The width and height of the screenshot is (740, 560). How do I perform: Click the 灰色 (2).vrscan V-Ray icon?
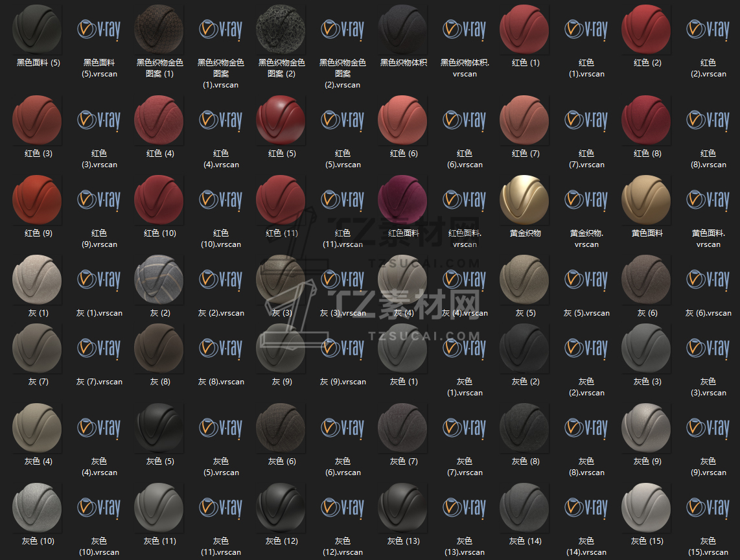586,348
